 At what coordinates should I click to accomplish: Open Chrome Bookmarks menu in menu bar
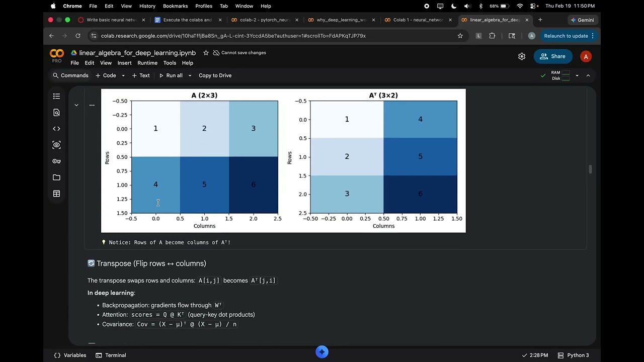[x=175, y=6]
